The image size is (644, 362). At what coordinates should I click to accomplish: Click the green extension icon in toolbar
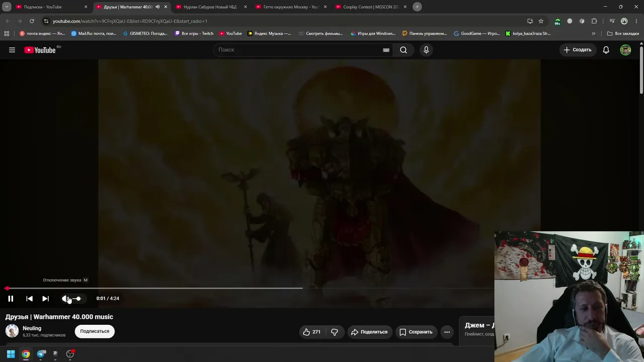[557, 21]
